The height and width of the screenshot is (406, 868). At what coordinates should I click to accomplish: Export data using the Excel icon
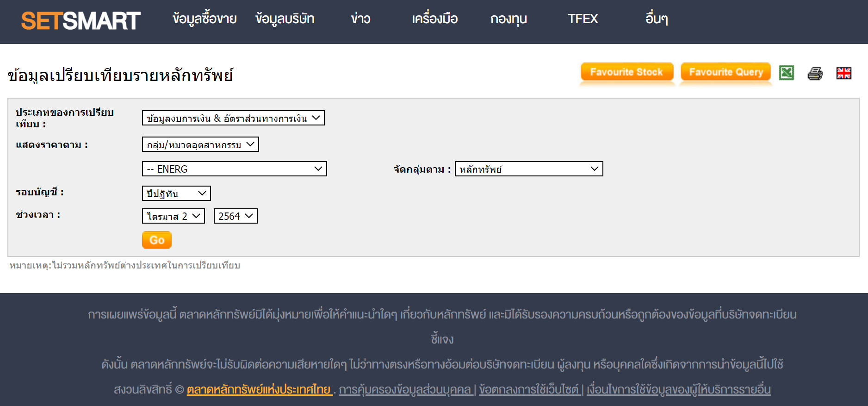pos(786,73)
